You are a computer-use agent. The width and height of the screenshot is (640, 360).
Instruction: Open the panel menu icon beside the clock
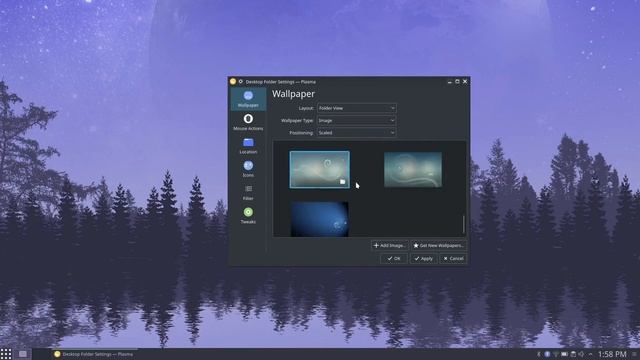click(634, 354)
